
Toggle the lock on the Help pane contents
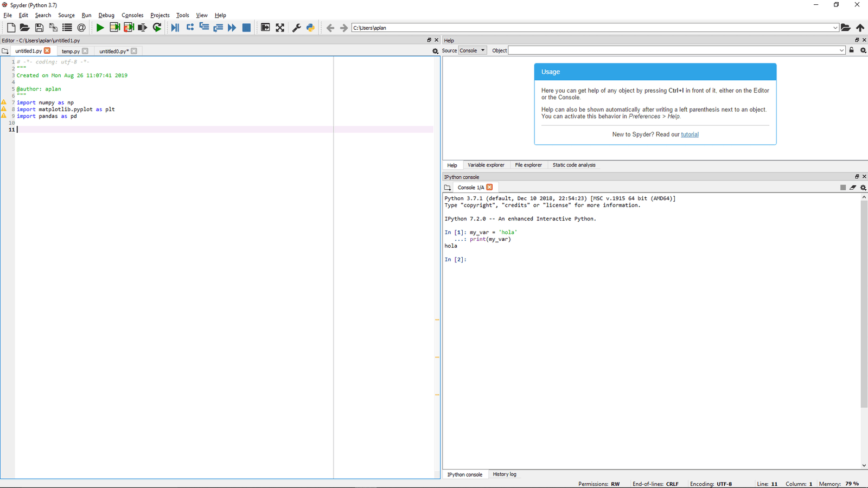click(x=851, y=50)
